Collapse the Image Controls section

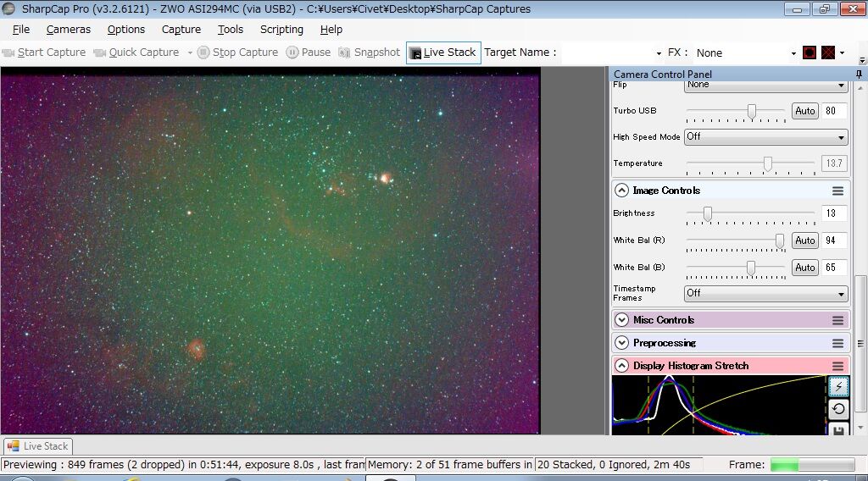[x=621, y=191]
